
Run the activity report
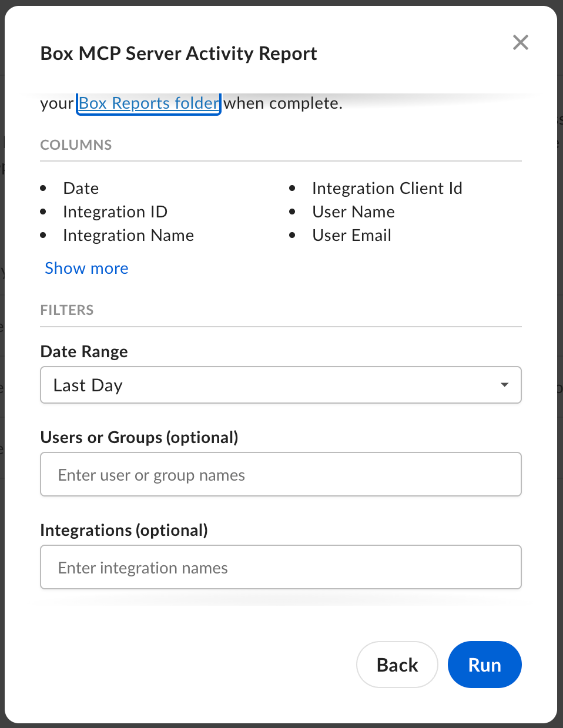pyautogui.click(x=485, y=665)
